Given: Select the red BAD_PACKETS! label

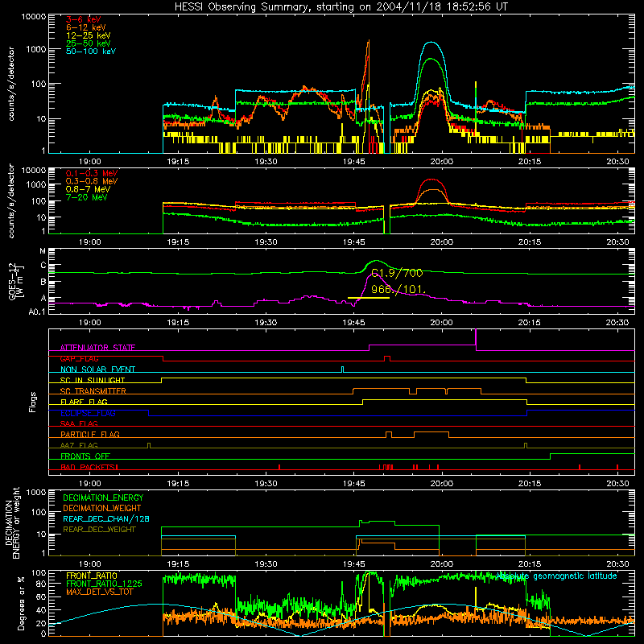Looking at the screenshot, I should click(x=89, y=467).
